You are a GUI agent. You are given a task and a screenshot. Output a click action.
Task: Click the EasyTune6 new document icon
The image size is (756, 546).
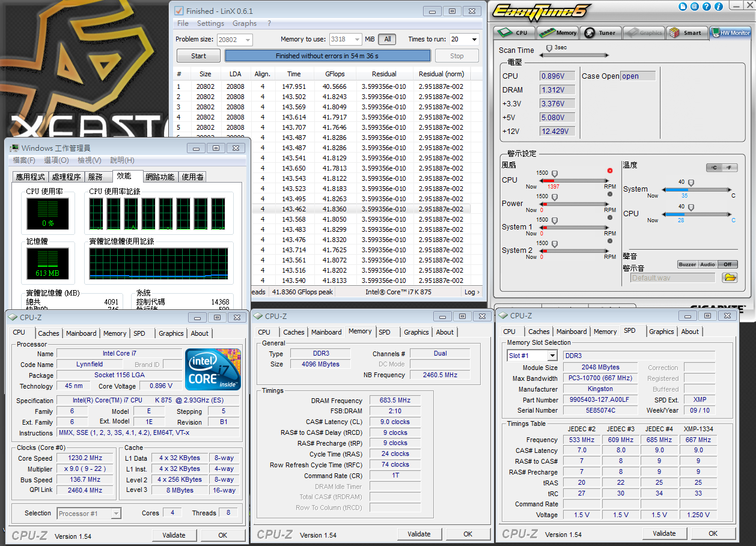[x=683, y=6]
